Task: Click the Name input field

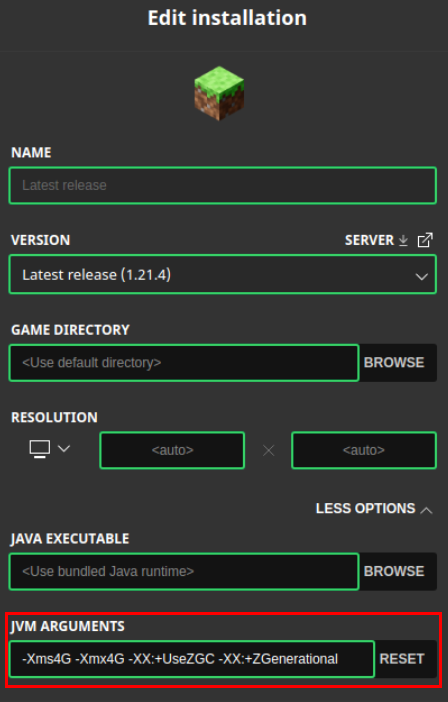Action: click(x=222, y=185)
